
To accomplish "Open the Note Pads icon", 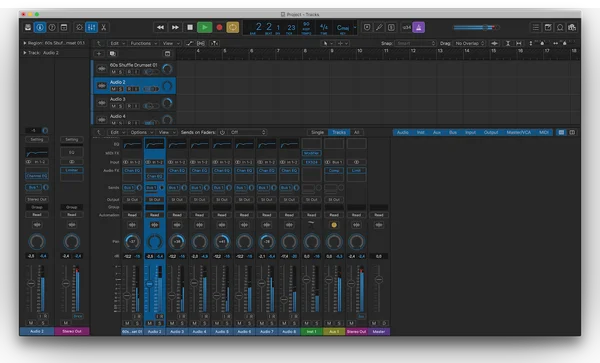I will (548, 28).
